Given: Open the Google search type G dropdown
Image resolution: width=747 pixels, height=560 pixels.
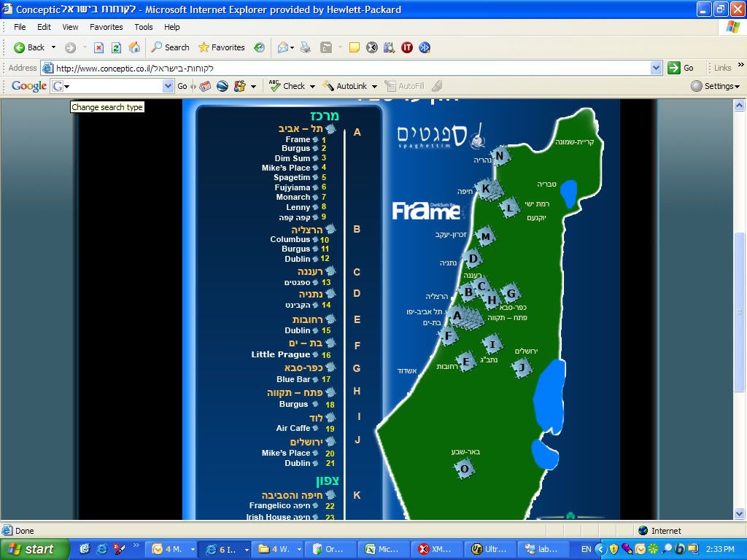Looking at the screenshot, I should 61,86.
